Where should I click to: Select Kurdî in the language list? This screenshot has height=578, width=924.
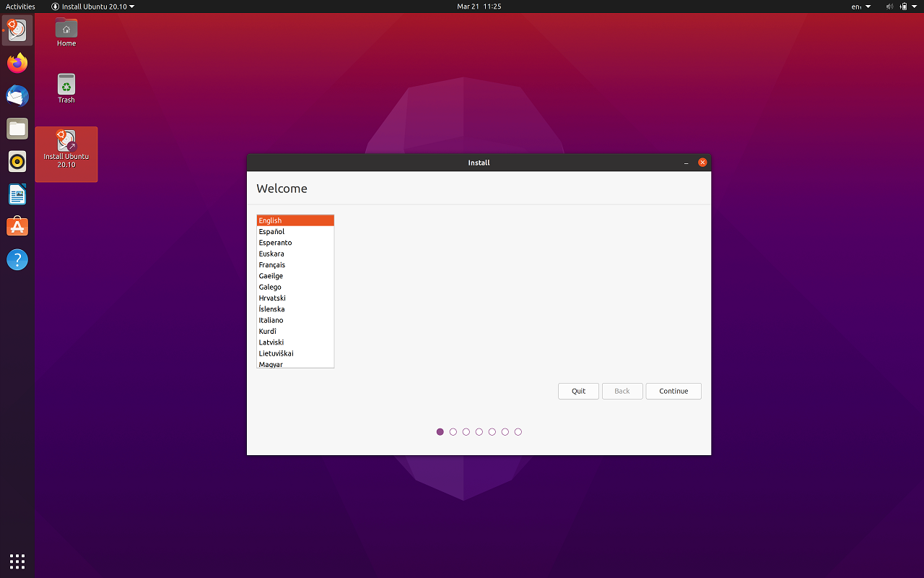coord(295,332)
